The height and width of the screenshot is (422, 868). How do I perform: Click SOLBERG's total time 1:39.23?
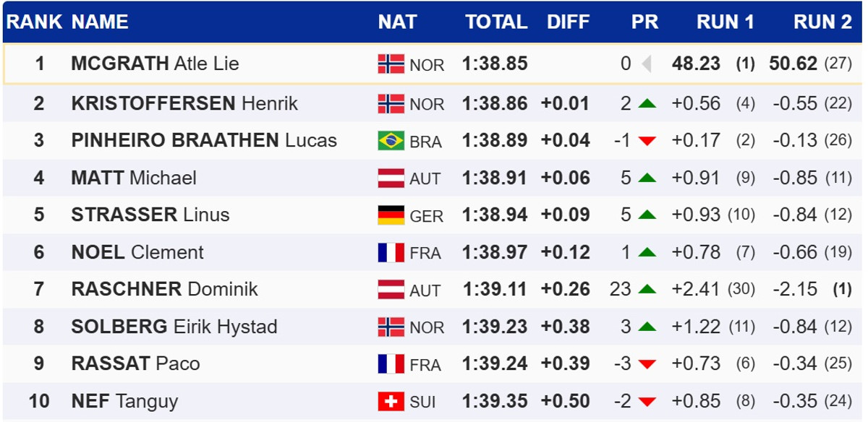click(x=495, y=327)
